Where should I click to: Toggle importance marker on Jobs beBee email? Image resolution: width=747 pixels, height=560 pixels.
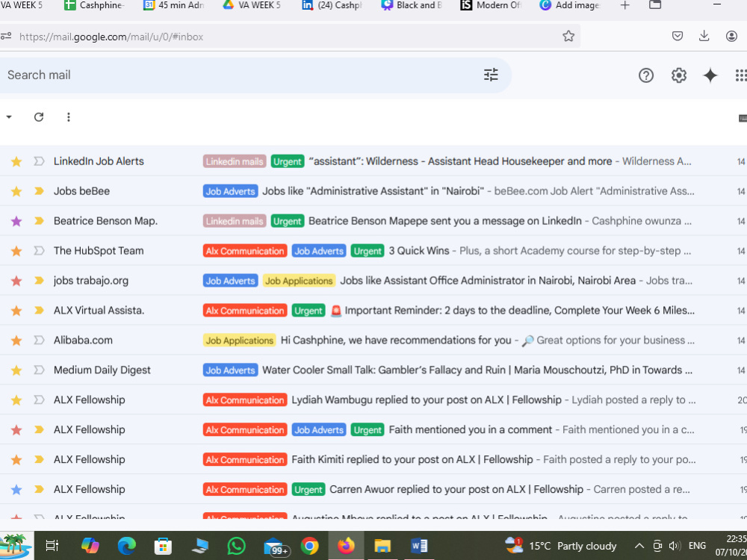coord(39,191)
